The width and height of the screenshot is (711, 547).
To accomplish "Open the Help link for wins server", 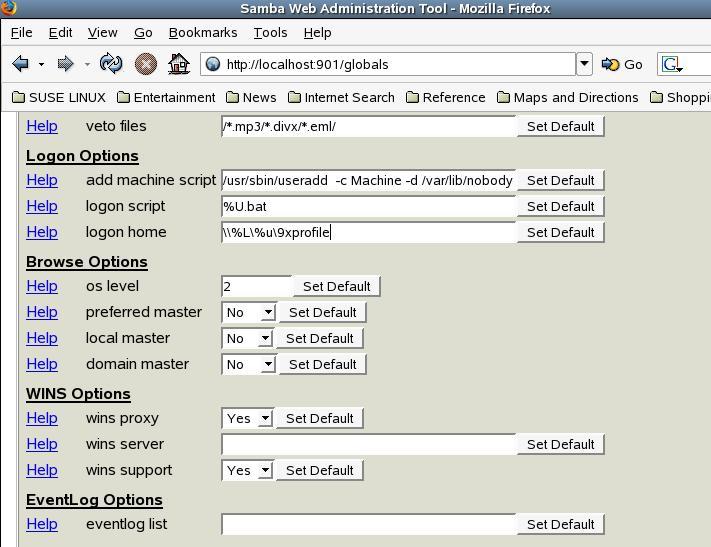I will coord(42,444).
